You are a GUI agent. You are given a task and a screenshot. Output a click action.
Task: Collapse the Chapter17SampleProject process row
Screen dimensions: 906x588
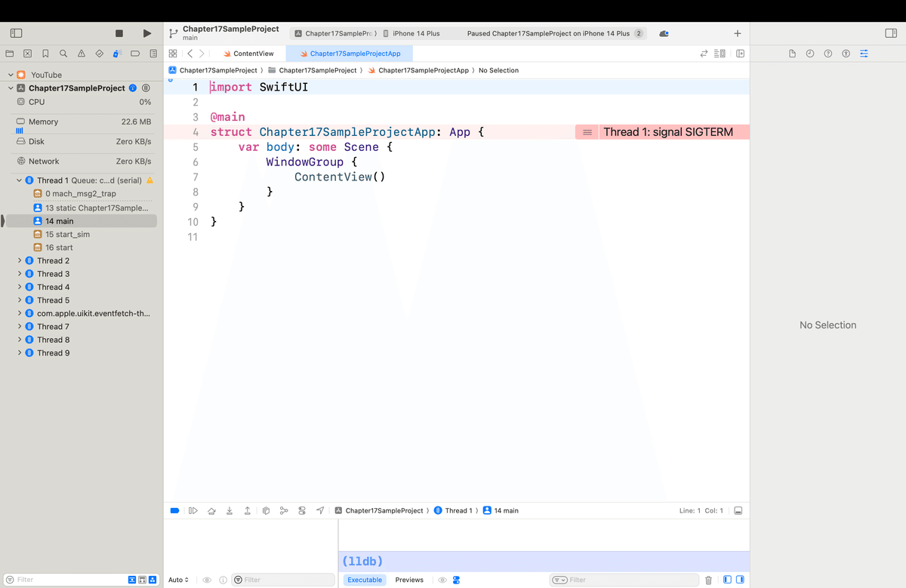tap(10, 88)
